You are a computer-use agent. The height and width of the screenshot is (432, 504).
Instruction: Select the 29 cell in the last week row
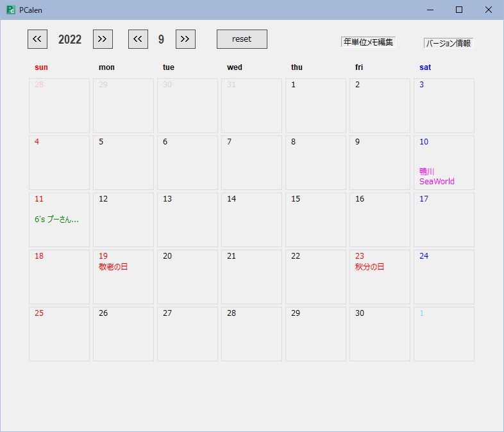pyautogui.click(x=315, y=334)
